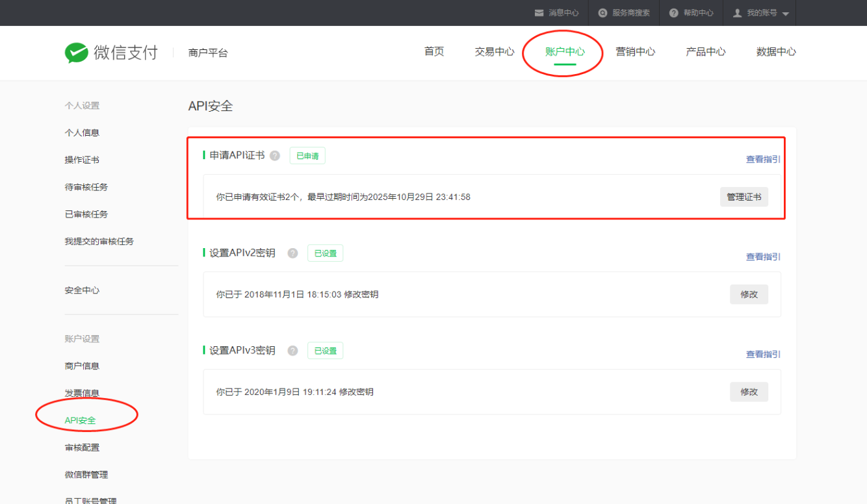This screenshot has width=867, height=504.
Task: Open 查看指引 link for APIv3 key
Action: point(763,354)
